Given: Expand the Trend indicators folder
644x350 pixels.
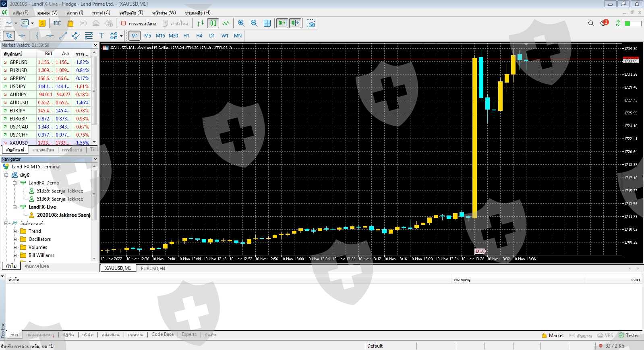Looking at the screenshot, I should [15, 231].
